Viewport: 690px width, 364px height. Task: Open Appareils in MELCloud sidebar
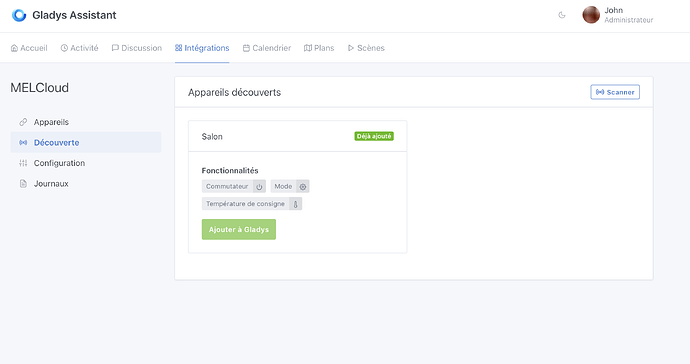86,122
